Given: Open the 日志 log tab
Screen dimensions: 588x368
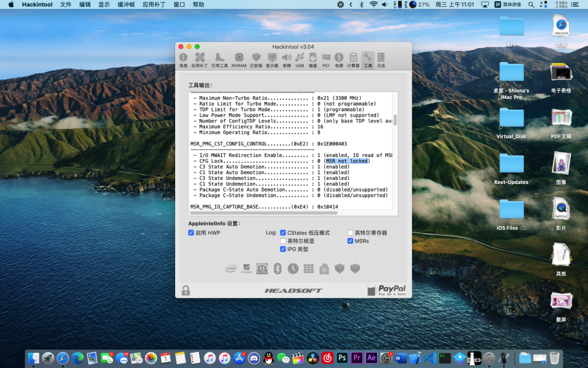Looking at the screenshot, I should pyautogui.click(x=381, y=60).
